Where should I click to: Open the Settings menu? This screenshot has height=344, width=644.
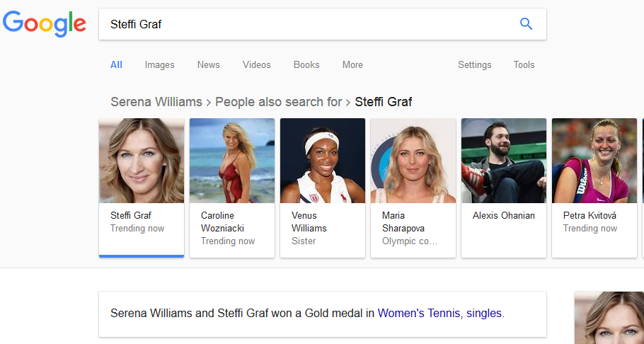click(474, 64)
